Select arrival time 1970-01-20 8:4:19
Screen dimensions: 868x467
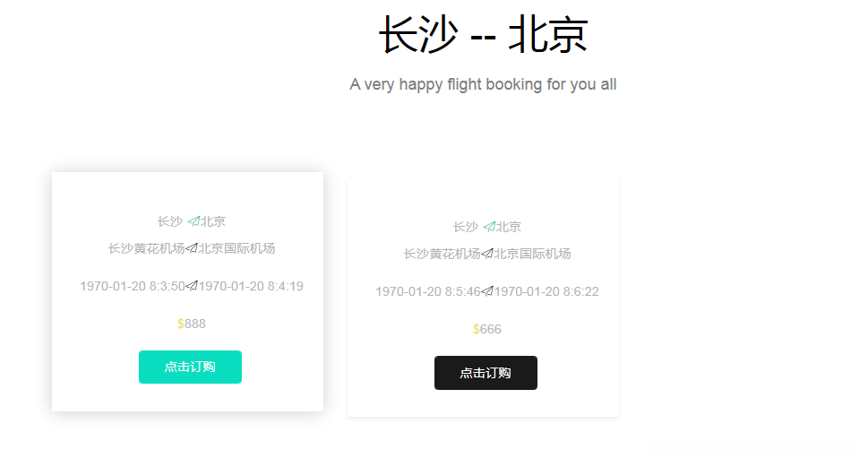tap(251, 287)
